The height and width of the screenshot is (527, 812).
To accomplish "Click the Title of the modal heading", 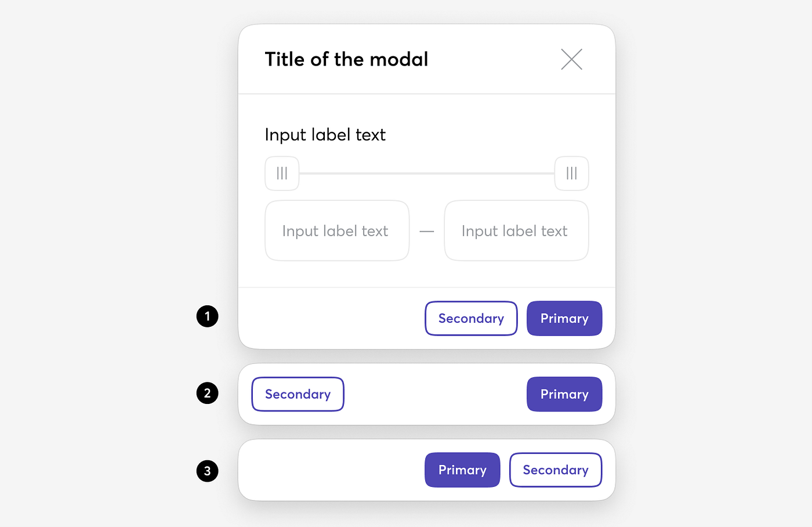I will click(x=346, y=59).
